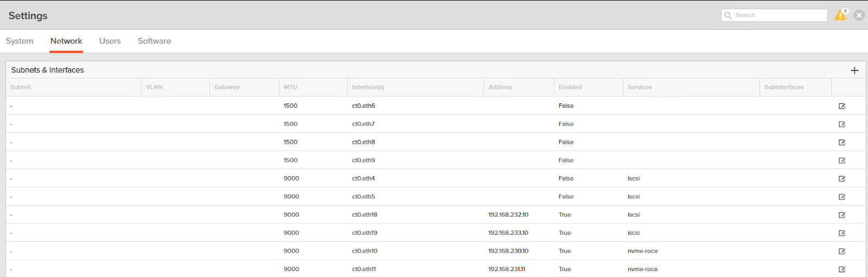Image resolution: width=868 pixels, height=277 pixels.
Task: Select the ct0.eth19 interface name
Action: [365, 233]
